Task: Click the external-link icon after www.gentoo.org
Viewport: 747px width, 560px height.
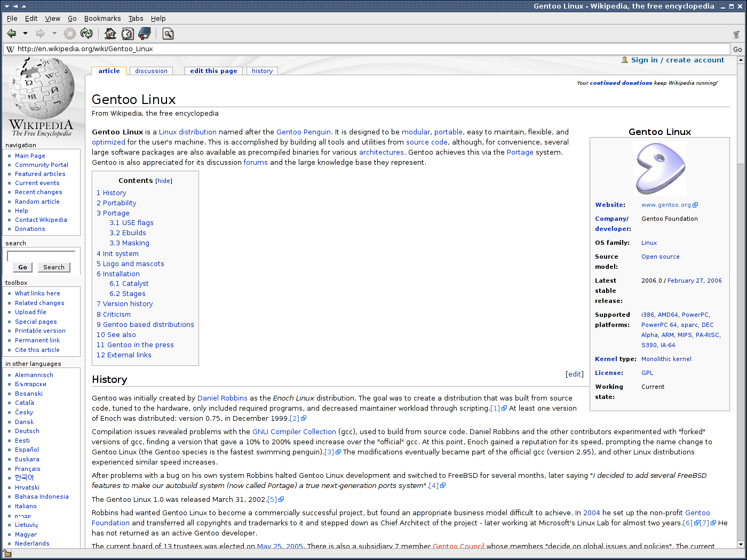Action: (x=695, y=205)
